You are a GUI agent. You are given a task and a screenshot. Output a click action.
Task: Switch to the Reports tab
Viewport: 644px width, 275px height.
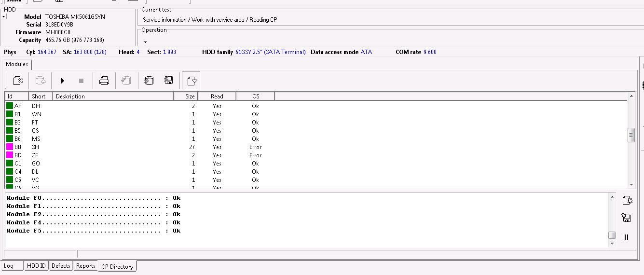tap(85, 266)
